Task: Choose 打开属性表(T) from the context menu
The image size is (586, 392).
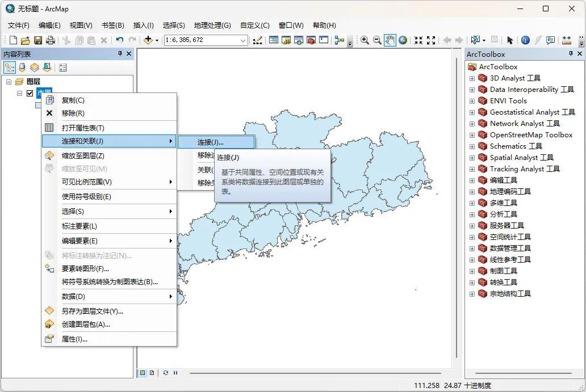Action: click(109, 128)
